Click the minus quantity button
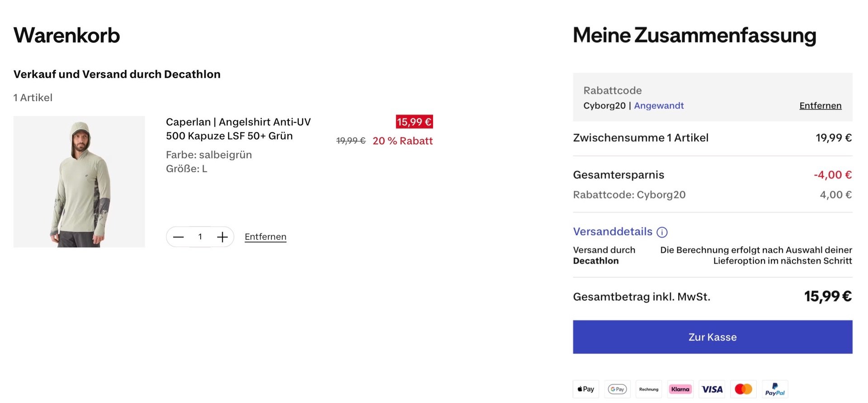 (179, 237)
